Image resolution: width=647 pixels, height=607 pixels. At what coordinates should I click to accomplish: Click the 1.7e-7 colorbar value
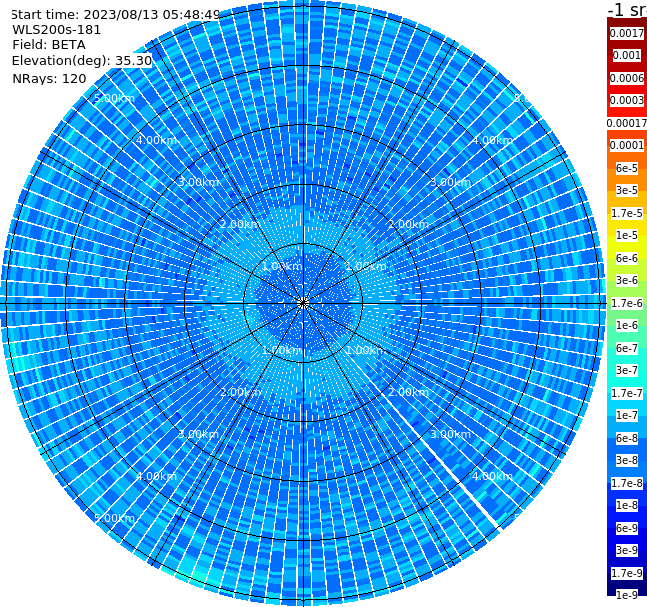pyautogui.click(x=627, y=393)
